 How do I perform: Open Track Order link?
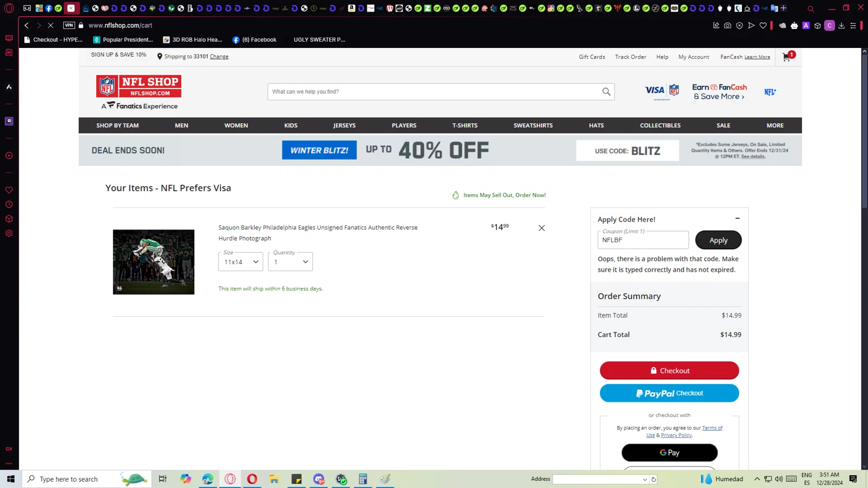pos(631,57)
